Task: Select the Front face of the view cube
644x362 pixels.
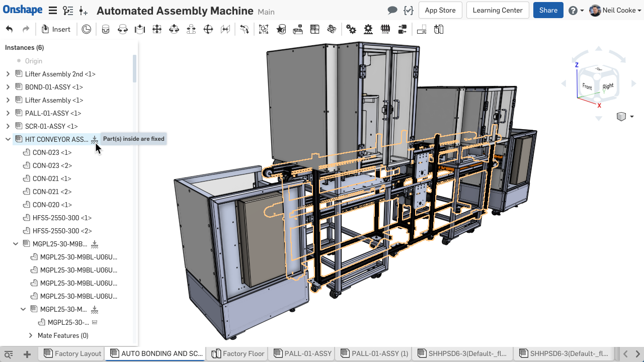Action: (x=587, y=86)
